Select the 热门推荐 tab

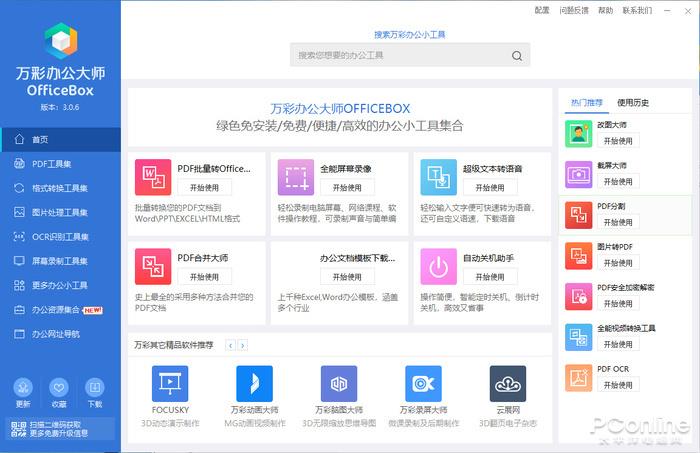point(587,102)
